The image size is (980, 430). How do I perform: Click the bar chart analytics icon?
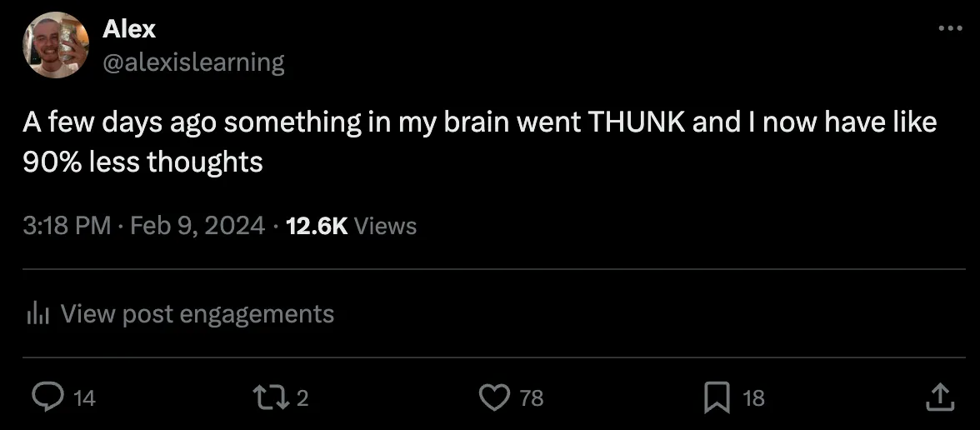click(x=38, y=314)
